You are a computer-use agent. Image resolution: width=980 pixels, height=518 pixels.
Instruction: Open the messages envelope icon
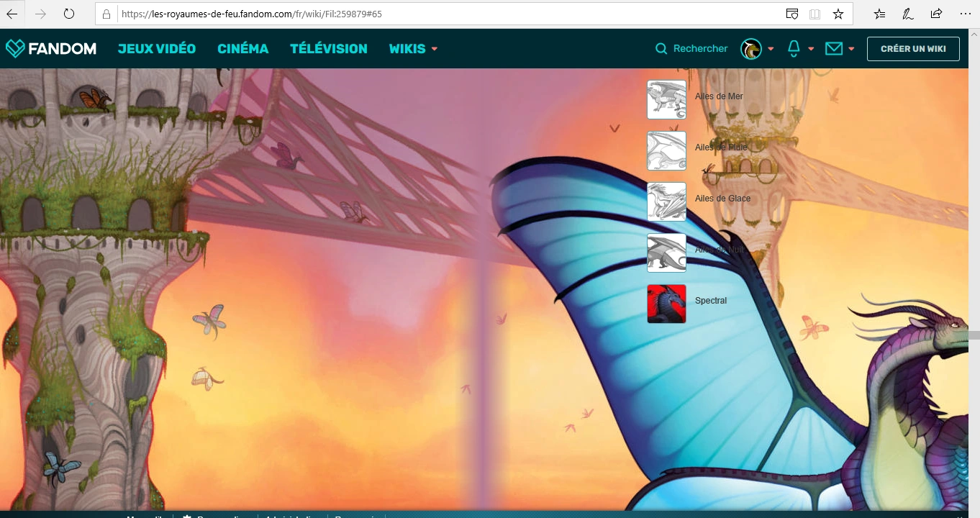coord(833,48)
